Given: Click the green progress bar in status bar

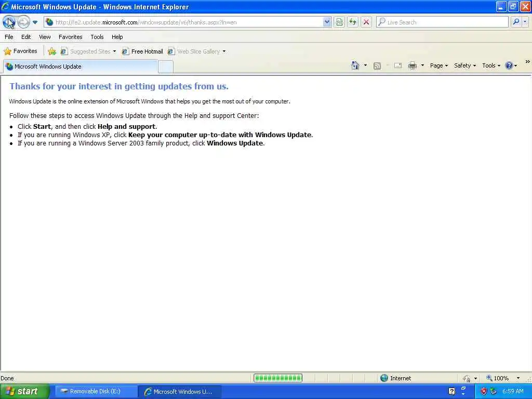Looking at the screenshot, I should pos(278,378).
